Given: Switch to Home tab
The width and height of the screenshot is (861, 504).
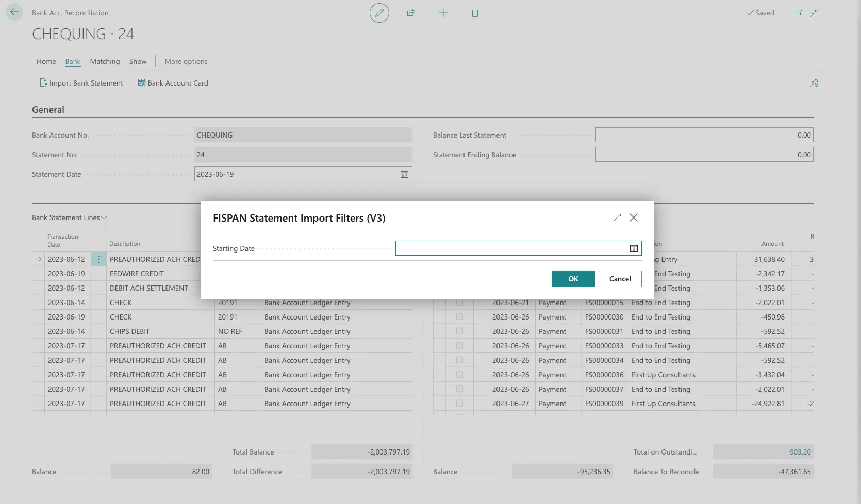Looking at the screenshot, I should (x=46, y=61).
